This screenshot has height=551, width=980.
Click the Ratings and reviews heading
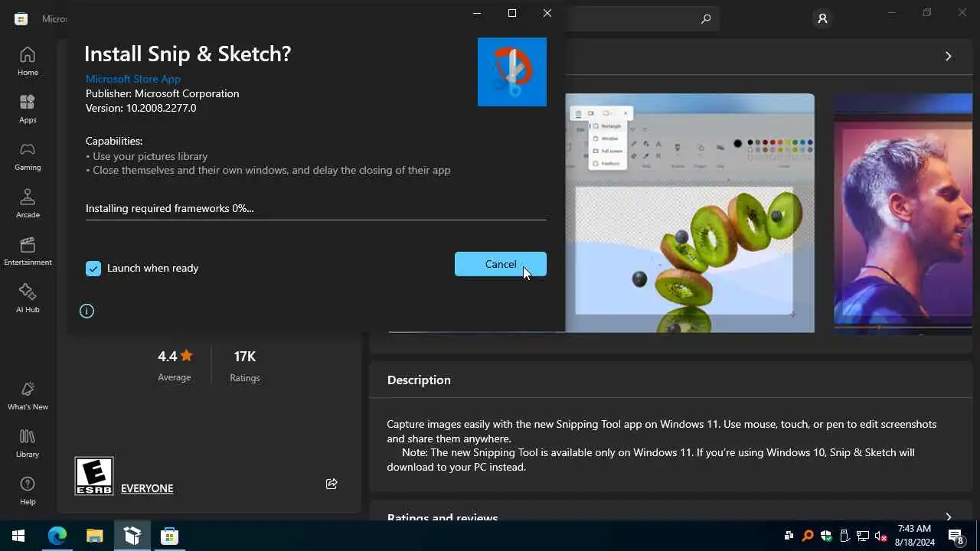[443, 517]
